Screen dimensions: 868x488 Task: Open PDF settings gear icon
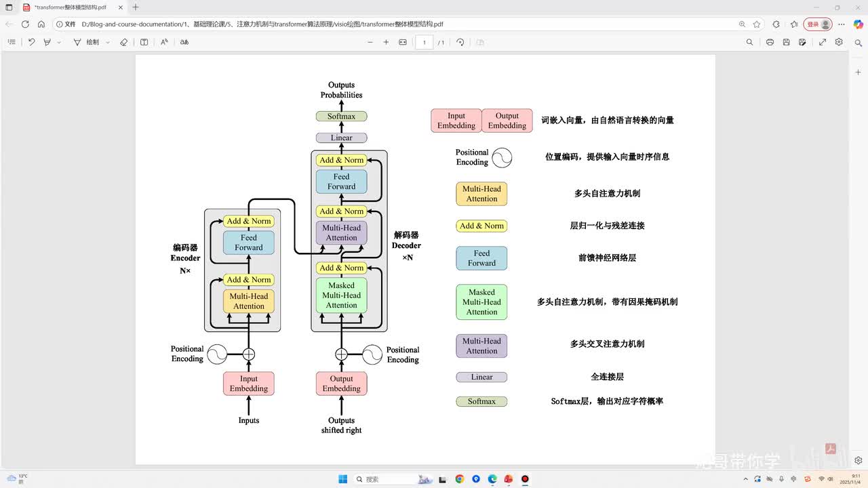click(839, 42)
